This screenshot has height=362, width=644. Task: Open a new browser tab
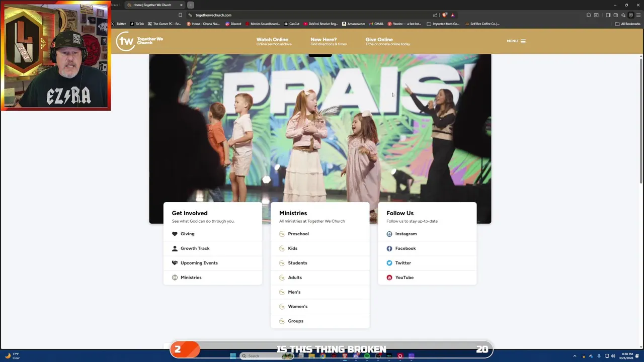click(191, 5)
